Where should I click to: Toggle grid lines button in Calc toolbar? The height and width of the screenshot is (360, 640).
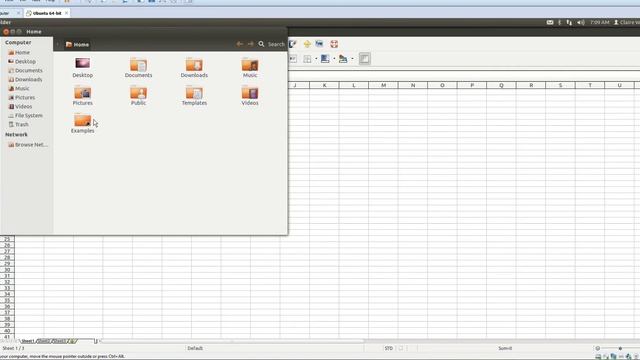click(364, 59)
